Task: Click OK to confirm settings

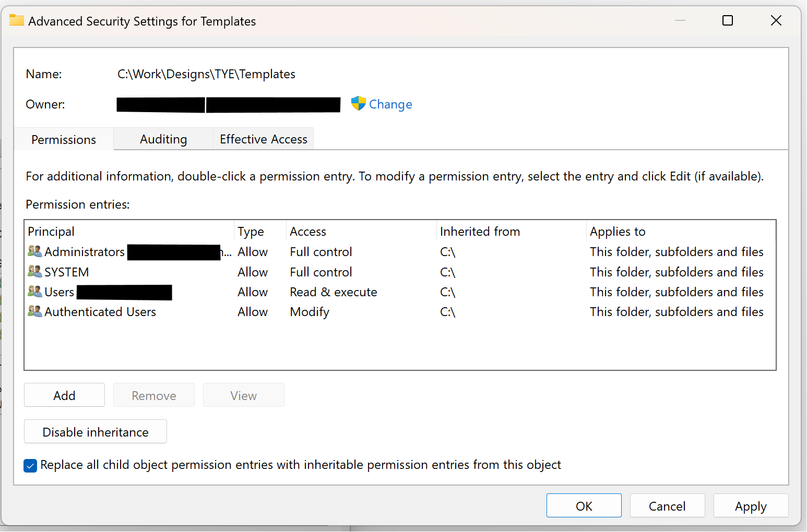Action: click(584, 505)
